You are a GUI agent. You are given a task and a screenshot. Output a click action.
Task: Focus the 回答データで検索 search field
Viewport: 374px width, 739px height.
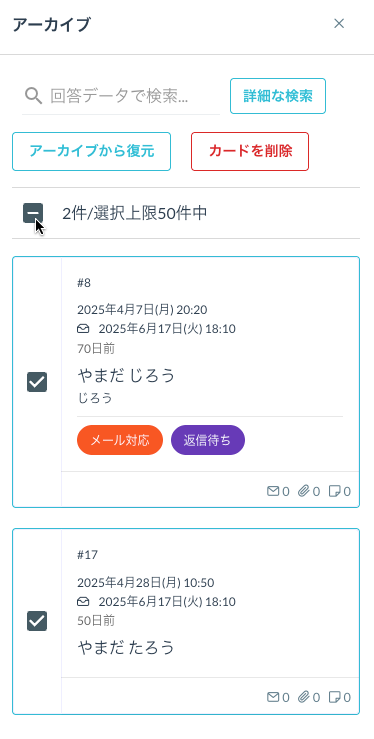(x=121, y=96)
